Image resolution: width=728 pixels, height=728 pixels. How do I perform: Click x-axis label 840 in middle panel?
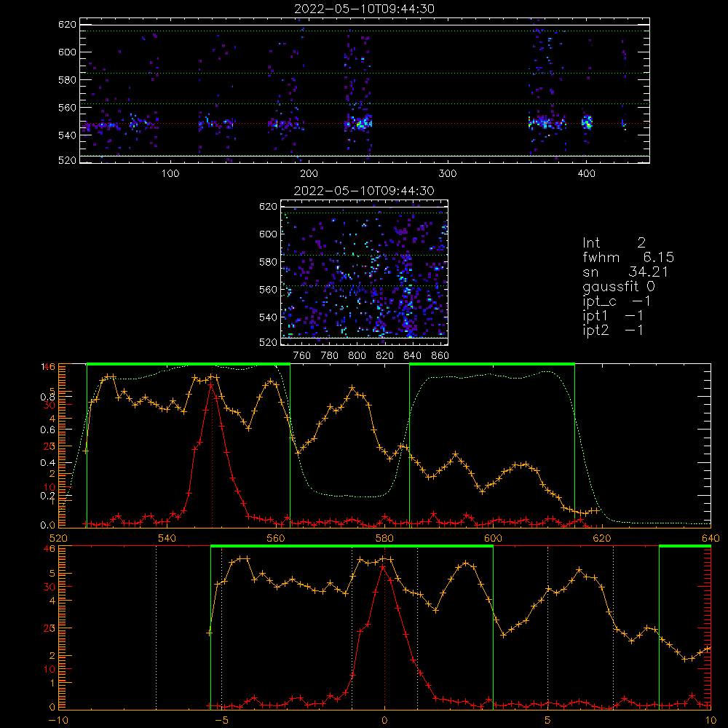click(x=412, y=356)
